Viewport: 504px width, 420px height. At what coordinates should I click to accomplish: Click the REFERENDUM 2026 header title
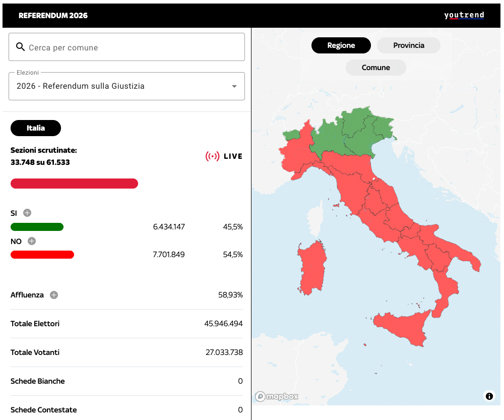tap(53, 15)
